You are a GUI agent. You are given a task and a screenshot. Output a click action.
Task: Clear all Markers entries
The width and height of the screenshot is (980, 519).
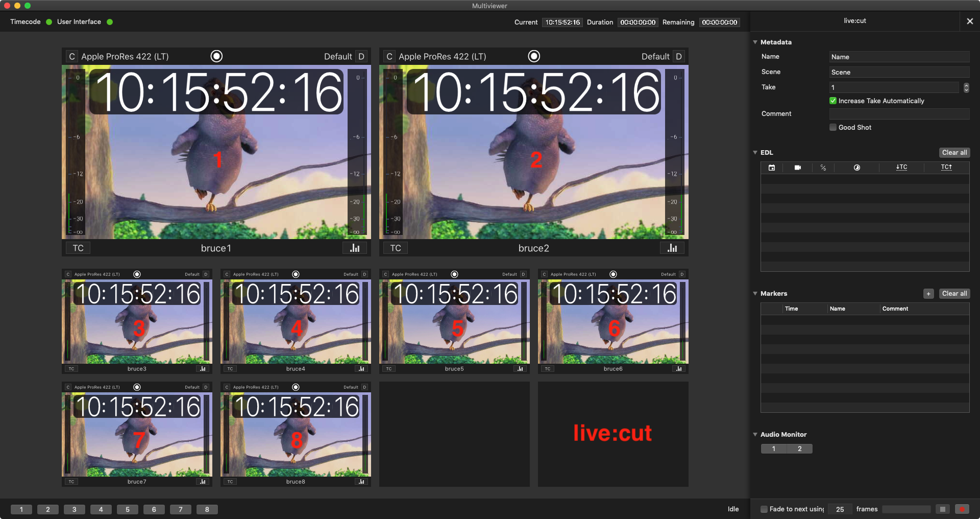click(954, 294)
